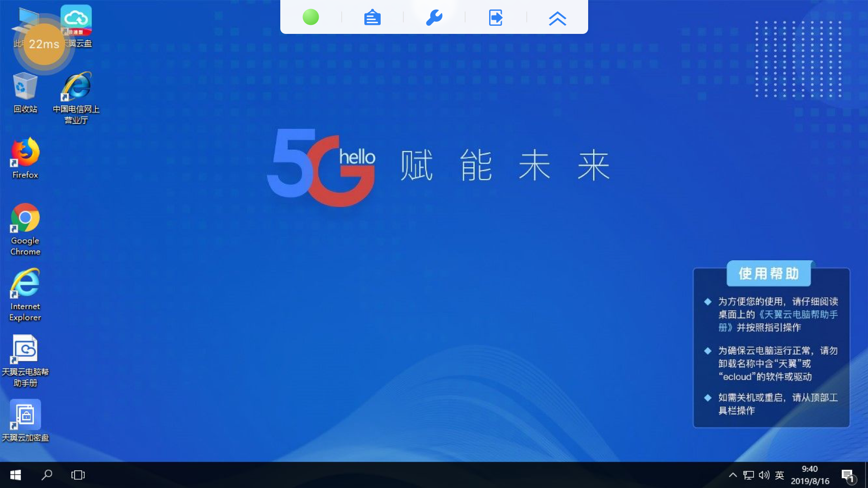Click the green status indicator button

pos(311,17)
